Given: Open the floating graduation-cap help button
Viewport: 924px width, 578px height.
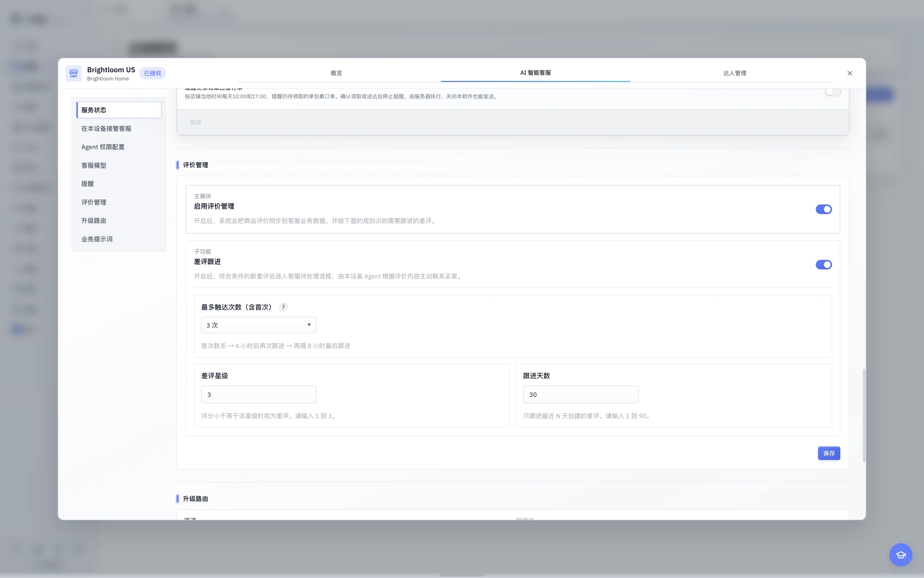Looking at the screenshot, I should point(901,555).
